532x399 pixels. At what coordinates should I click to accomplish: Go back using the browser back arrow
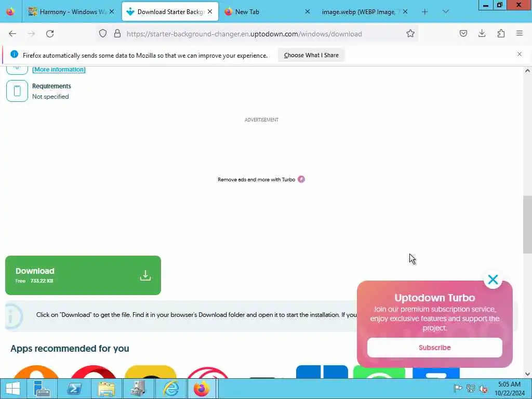point(12,34)
